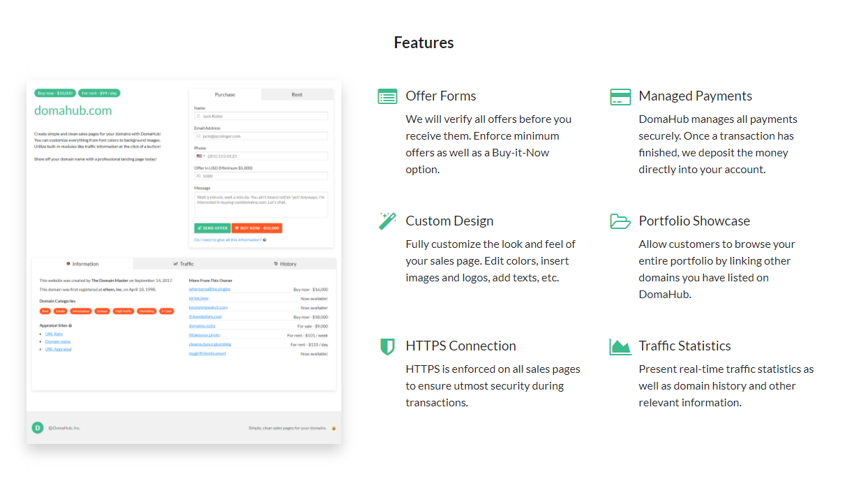Click the emoji icon in preview footer
Viewport: 868px width, 488px height.
pyautogui.click(x=334, y=428)
